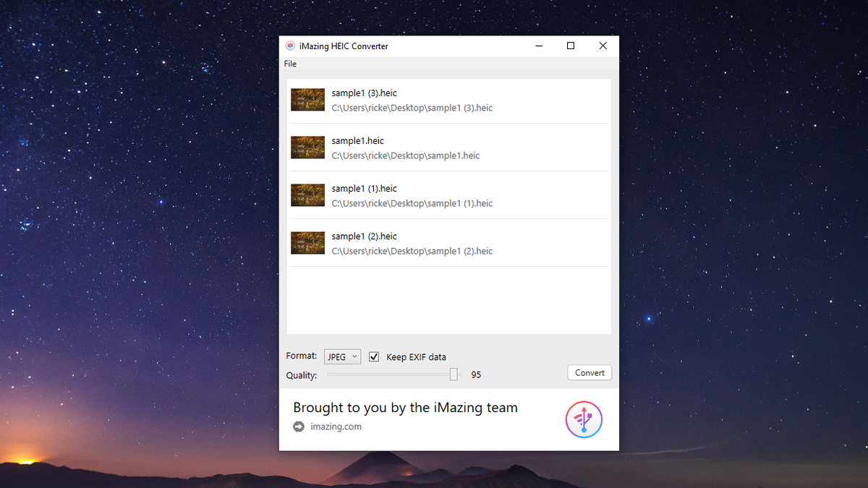Click the sample1 (2).heic thumbnail
Image resolution: width=868 pixels, height=488 pixels.
click(307, 242)
